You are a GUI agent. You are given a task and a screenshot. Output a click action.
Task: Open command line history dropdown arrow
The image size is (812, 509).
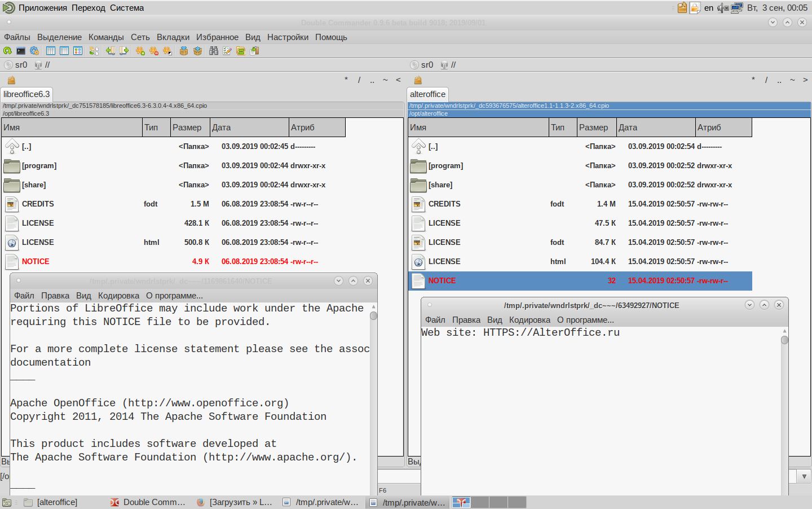[805, 476]
